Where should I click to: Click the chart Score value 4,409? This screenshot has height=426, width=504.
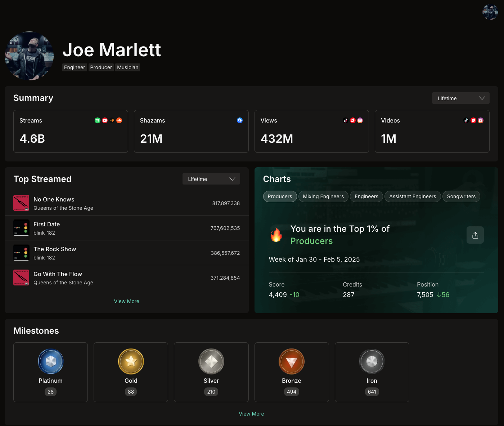[278, 295]
